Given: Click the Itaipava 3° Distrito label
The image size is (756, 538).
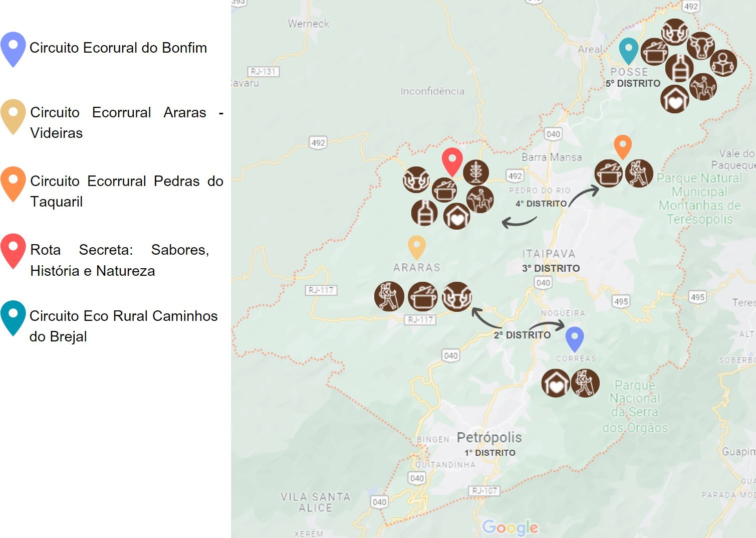Looking at the screenshot, I should click(551, 261).
